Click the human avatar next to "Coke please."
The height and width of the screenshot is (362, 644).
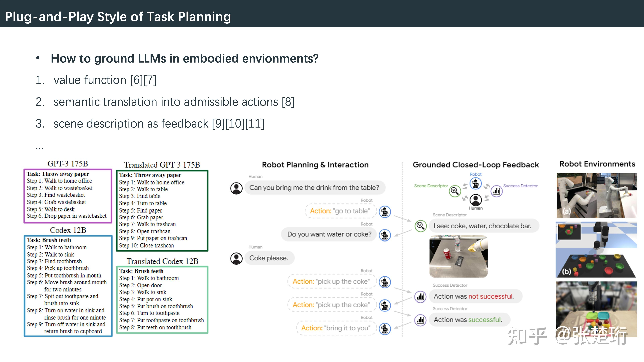[x=236, y=258]
